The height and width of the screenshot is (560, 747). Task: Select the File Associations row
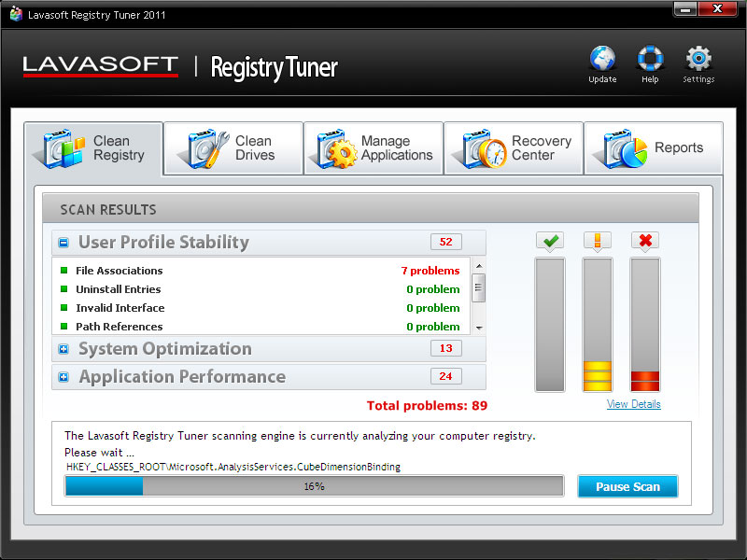coord(261,271)
